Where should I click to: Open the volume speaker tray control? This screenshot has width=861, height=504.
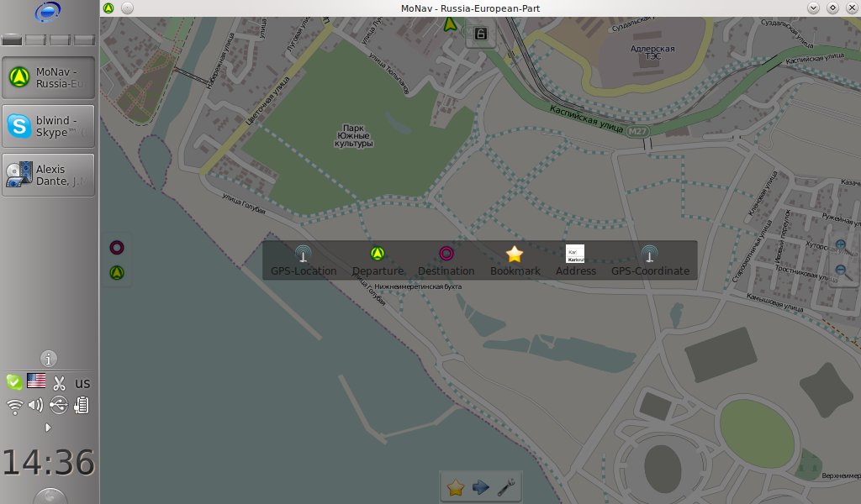coord(35,407)
